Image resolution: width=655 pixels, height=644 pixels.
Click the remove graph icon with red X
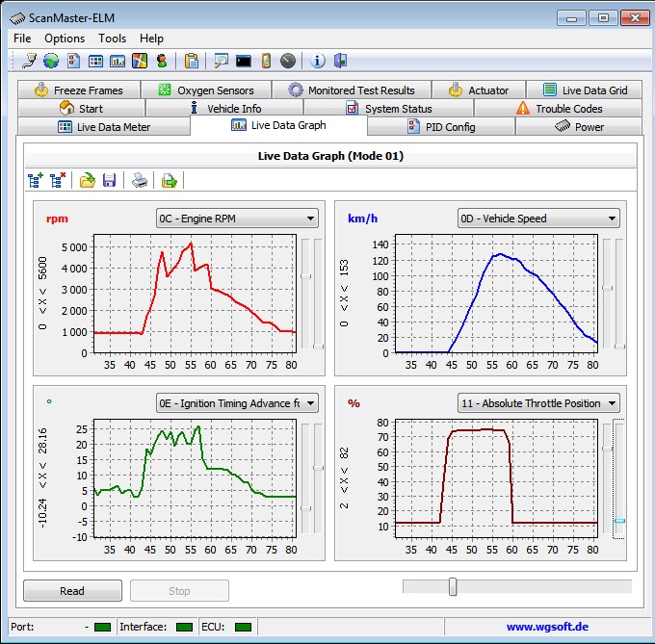click(x=58, y=180)
